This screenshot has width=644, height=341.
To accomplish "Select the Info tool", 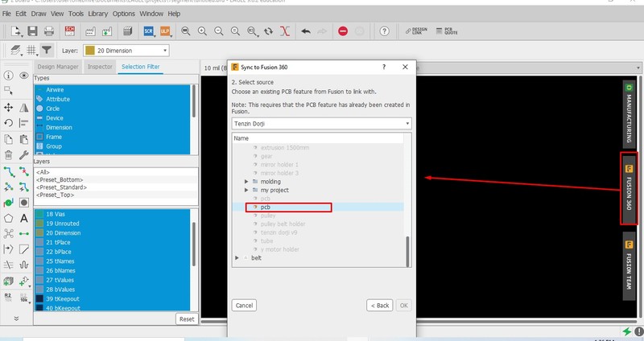I will pyautogui.click(x=8, y=75).
